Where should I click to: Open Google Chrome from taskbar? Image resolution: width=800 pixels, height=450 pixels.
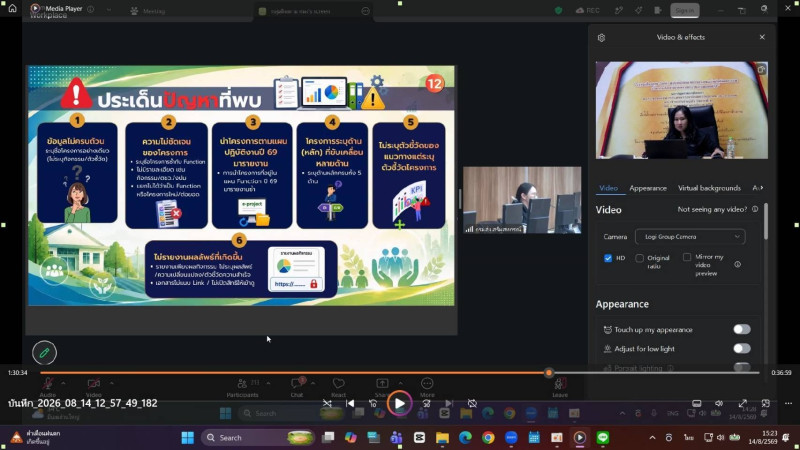pos(488,438)
